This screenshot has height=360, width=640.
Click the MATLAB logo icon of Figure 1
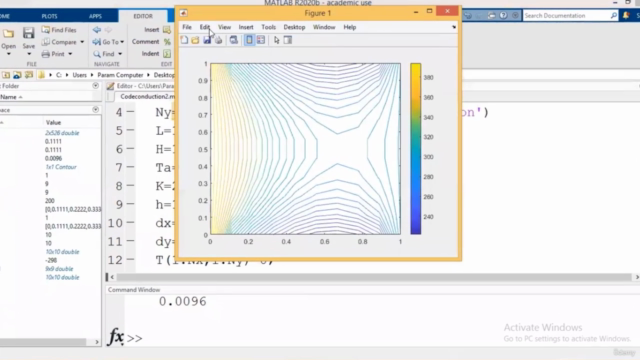click(x=184, y=13)
